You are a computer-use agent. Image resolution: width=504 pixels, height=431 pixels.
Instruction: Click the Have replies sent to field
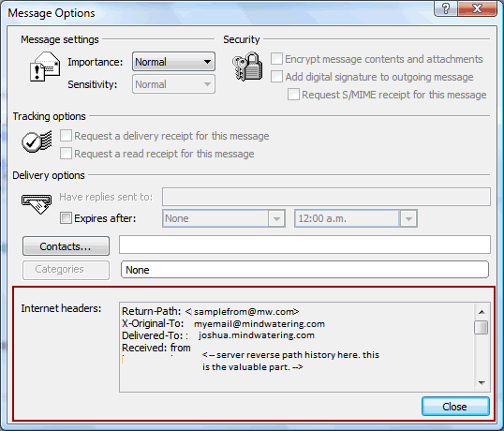(326, 197)
